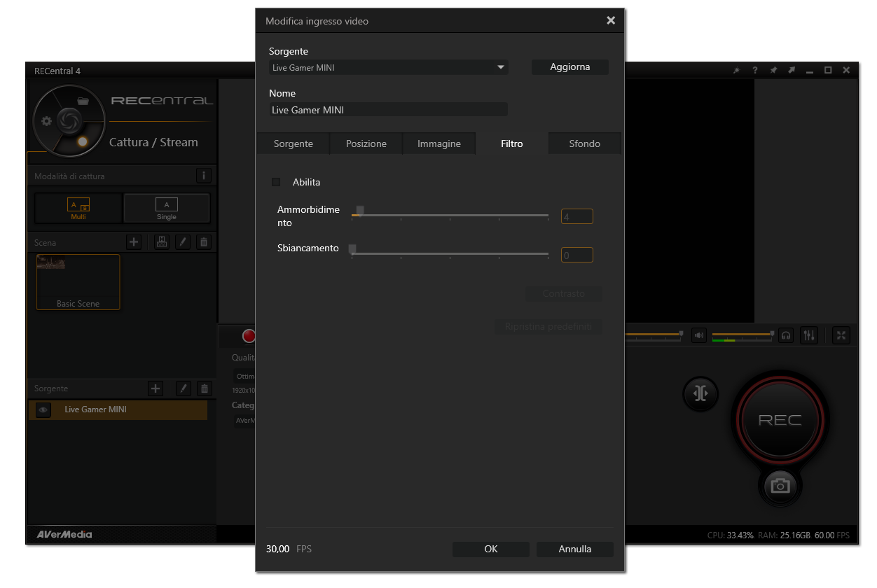Click the Nome text field
Screen dimensions: 877x588
point(389,110)
